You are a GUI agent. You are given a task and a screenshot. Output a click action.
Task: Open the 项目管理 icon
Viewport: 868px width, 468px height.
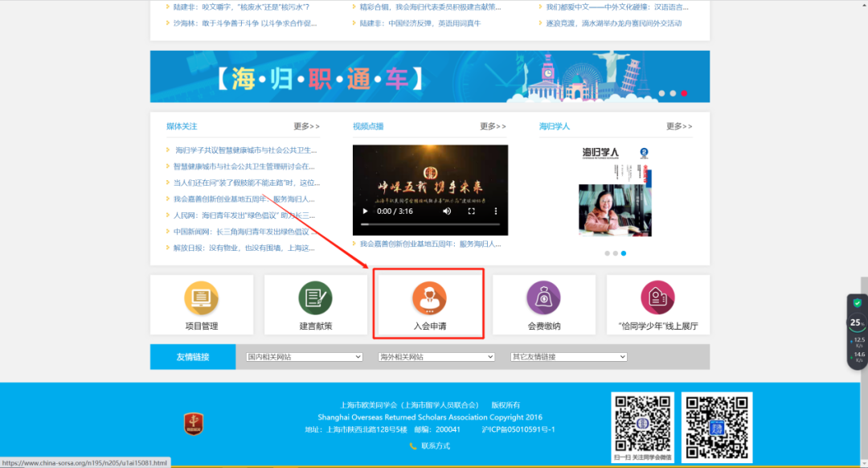(x=201, y=298)
